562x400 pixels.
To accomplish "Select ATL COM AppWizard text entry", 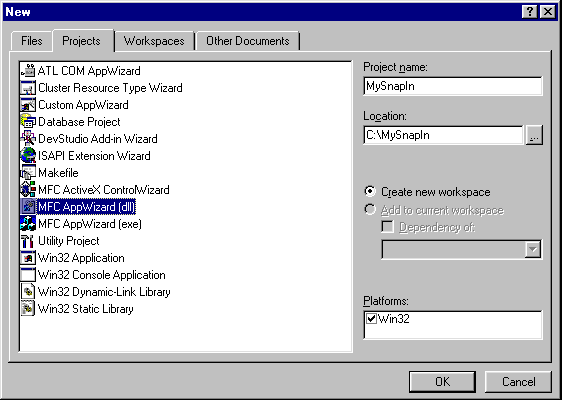I will 89,71.
